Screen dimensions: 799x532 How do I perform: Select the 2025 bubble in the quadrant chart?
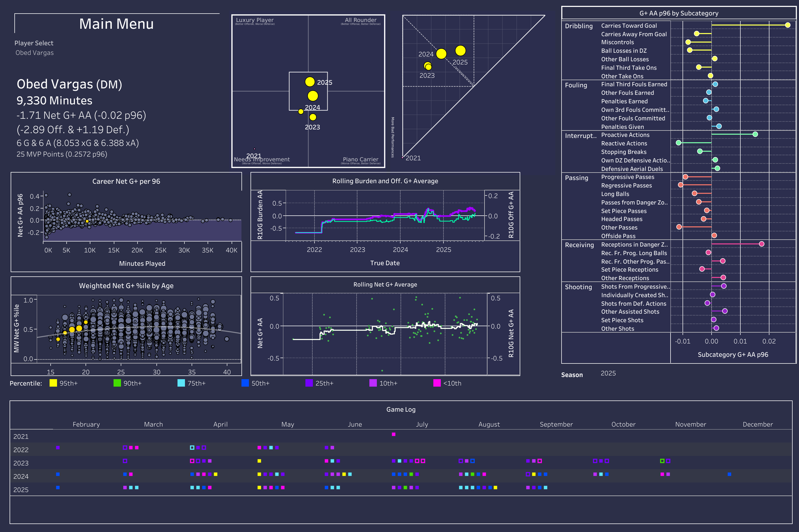(310, 82)
